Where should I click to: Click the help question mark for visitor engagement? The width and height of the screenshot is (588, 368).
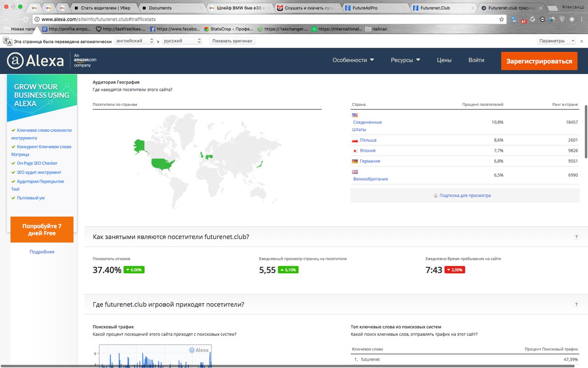click(577, 237)
